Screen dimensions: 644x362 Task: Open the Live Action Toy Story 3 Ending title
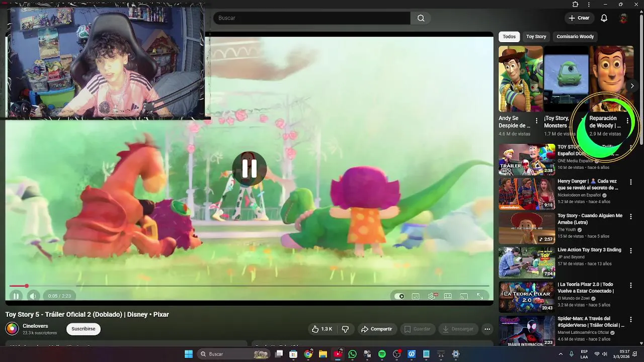589,250
